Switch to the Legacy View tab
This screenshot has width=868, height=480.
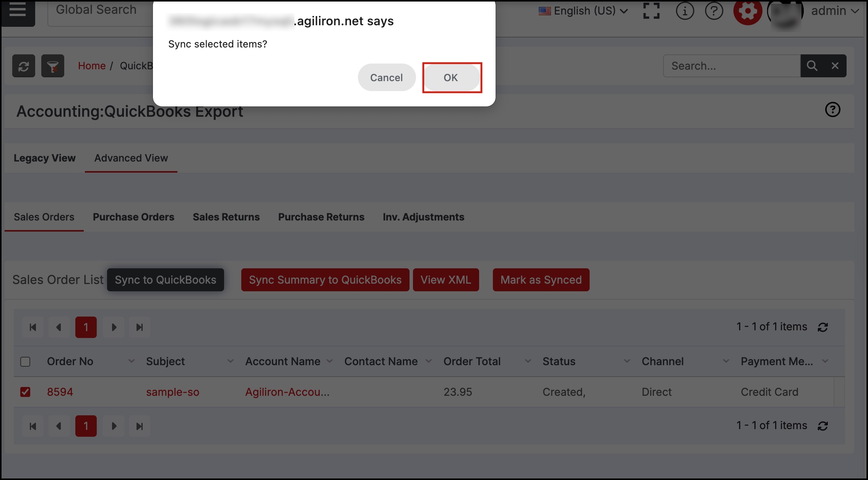point(45,158)
